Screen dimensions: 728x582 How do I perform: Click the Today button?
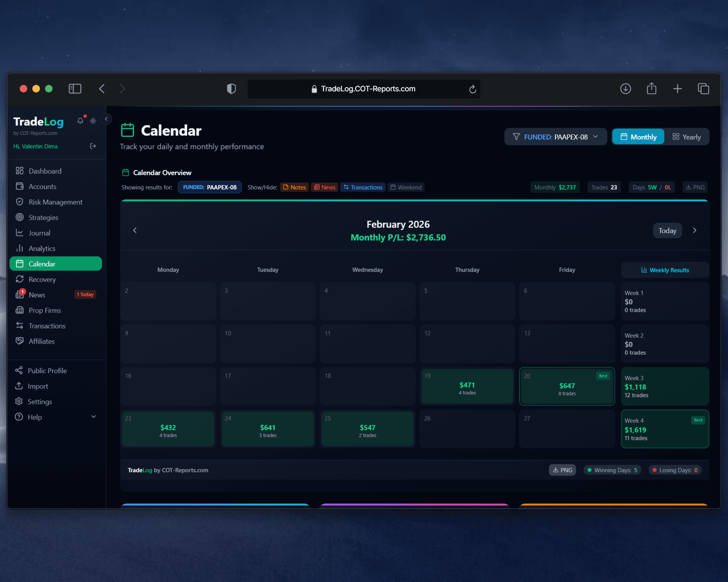click(667, 230)
